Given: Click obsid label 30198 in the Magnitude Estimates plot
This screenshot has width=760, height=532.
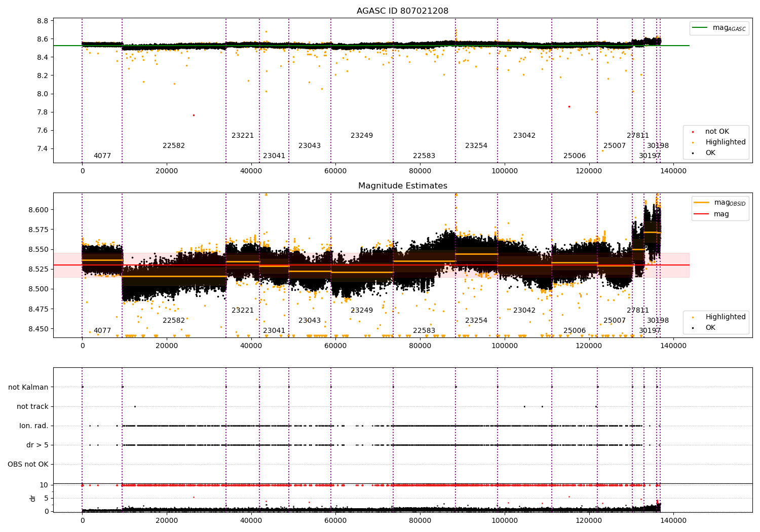Looking at the screenshot, I should click(x=658, y=321).
